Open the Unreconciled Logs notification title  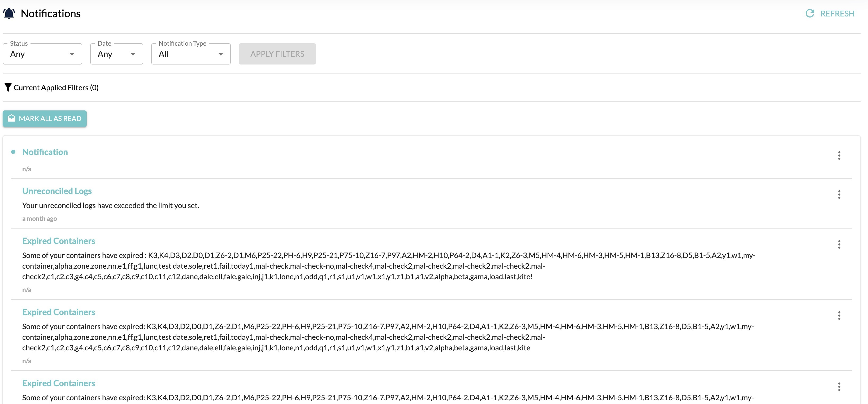[57, 191]
